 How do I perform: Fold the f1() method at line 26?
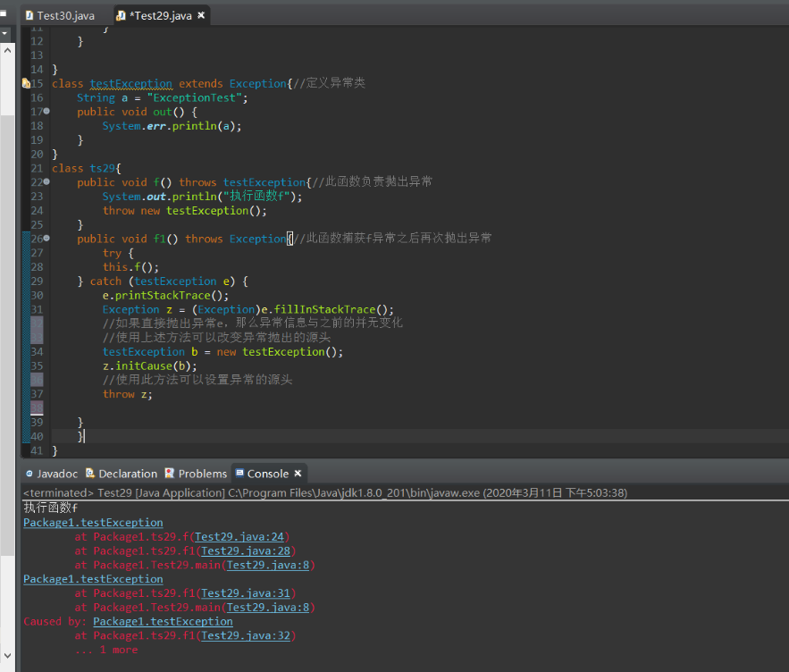coord(46,239)
